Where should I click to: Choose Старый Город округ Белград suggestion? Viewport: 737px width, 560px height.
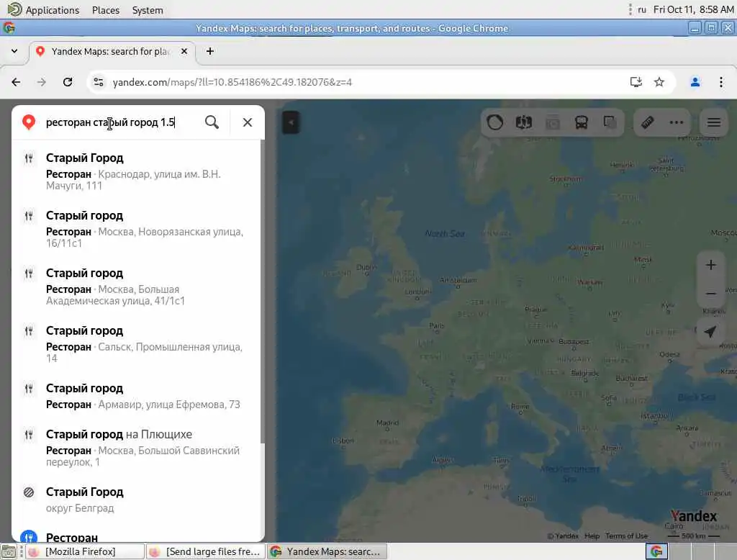137,500
